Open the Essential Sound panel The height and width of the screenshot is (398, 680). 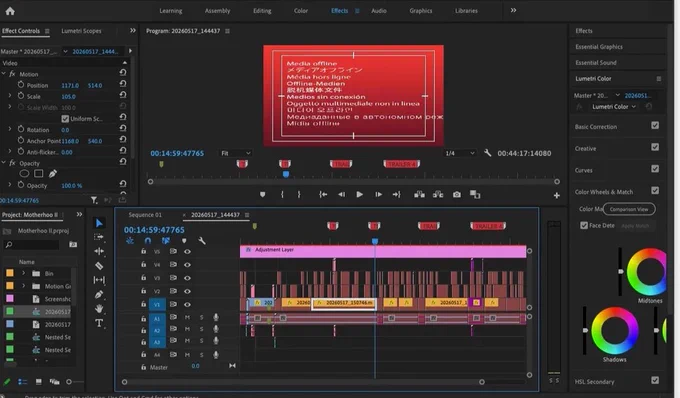tap(596, 63)
